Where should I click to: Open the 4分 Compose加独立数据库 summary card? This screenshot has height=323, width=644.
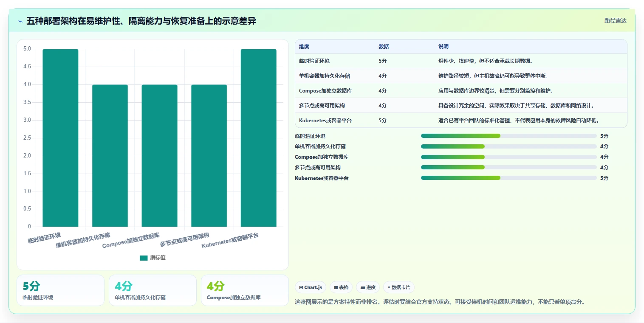pyautogui.click(x=245, y=290)
